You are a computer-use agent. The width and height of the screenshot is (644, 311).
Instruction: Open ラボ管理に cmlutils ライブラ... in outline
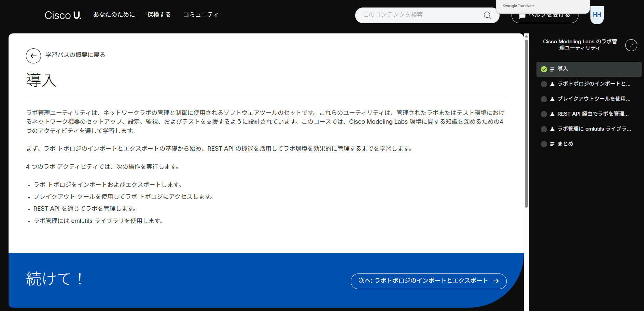click(x=589, y=129)
